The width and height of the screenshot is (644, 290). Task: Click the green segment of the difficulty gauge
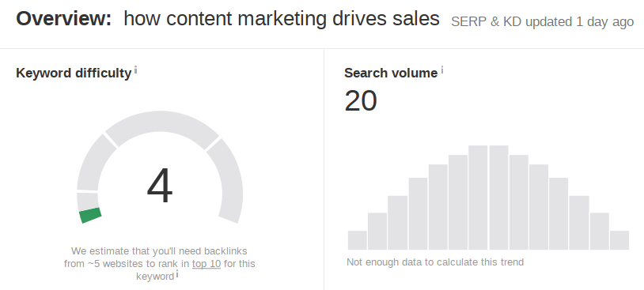coord(90,215)
